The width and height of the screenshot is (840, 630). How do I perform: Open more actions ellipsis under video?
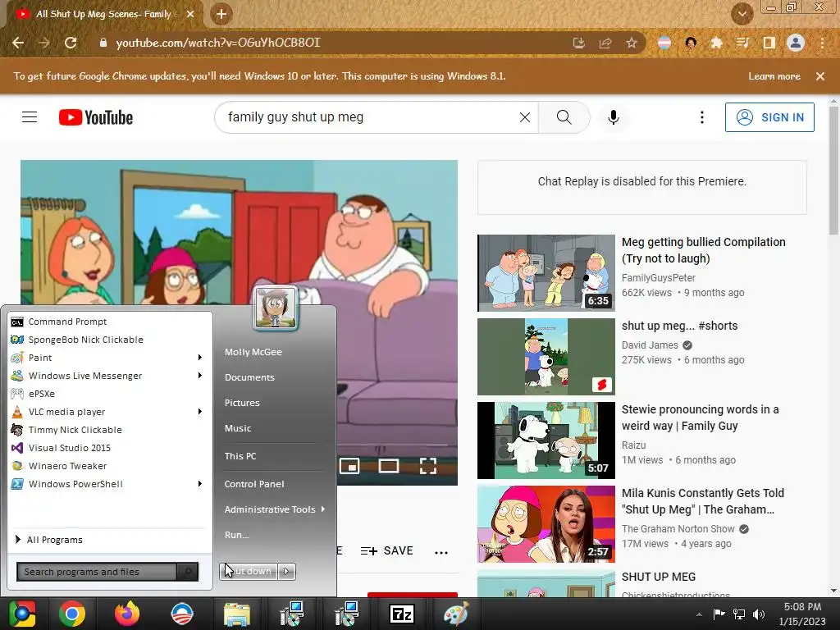[441, 552]
